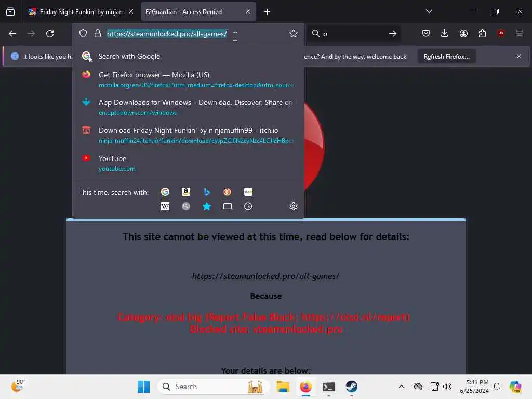The width and height of the screenshot is (532, 399).
Task: Open the Downloads panel
Action: pyautogui.click(x=445, y=33)
